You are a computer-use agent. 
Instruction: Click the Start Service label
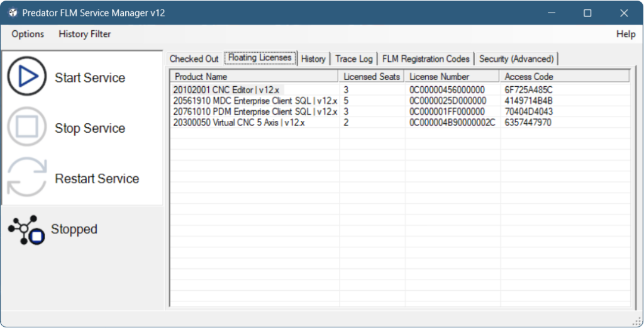pyautogui.click(x=90, y=77)
